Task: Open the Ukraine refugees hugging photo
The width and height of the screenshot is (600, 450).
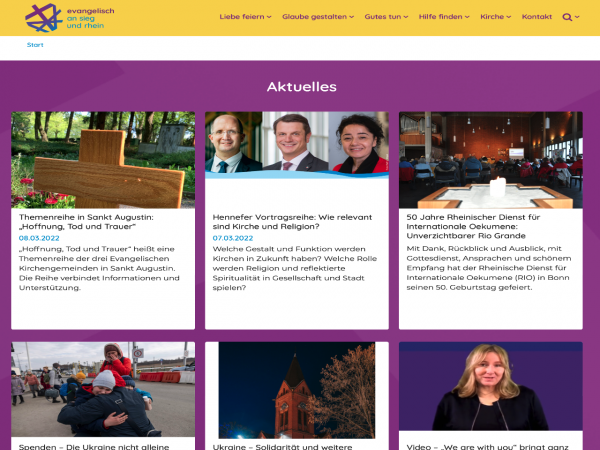Action: click(103, 390)
